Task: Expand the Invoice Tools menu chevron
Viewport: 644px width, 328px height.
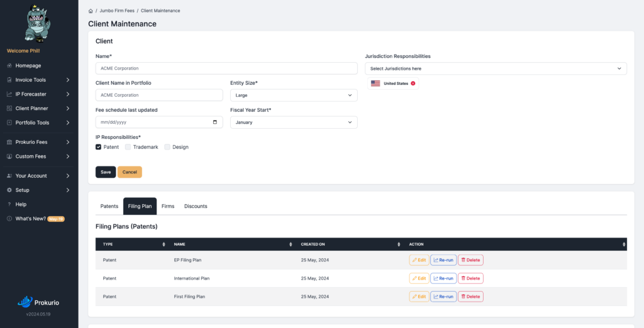Action: (x=68, y=80)
